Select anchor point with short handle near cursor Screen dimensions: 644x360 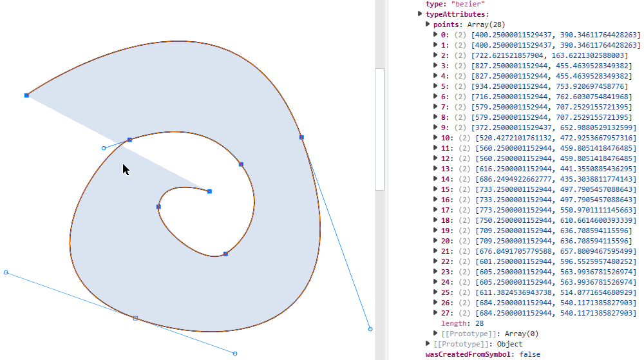(130, 140)
